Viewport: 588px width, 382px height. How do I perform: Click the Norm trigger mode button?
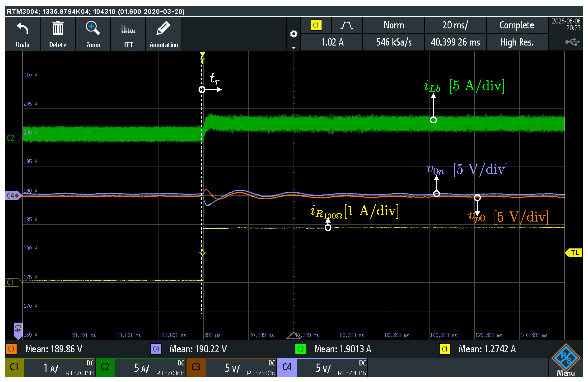393,25
